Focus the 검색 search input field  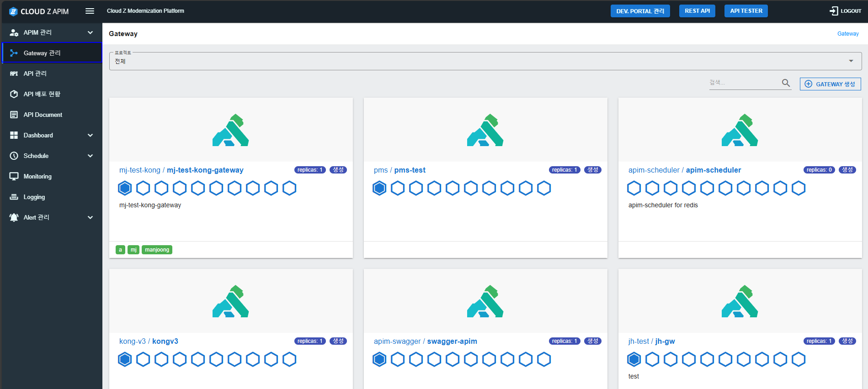pyautogui.click(x=744, y=83)
